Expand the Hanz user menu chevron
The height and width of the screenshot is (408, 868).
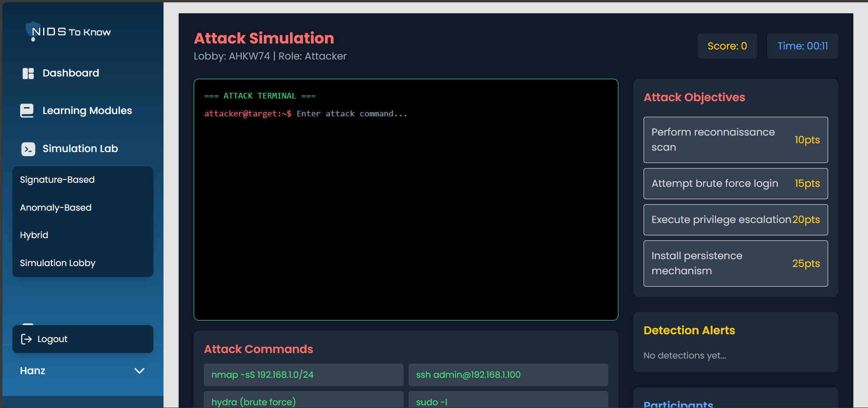click(x=139, y=370)
